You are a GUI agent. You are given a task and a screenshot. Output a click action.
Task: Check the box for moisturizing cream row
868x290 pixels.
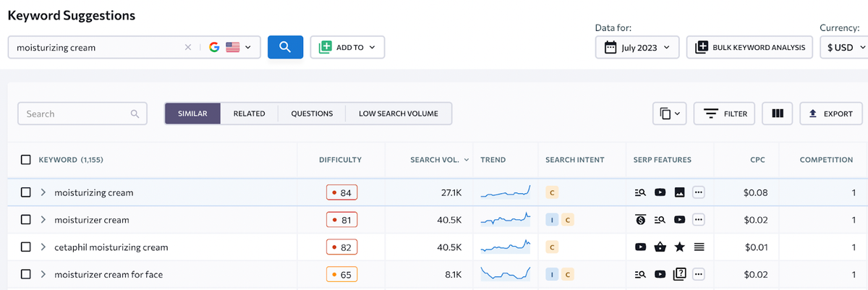(x=26, y=192)
